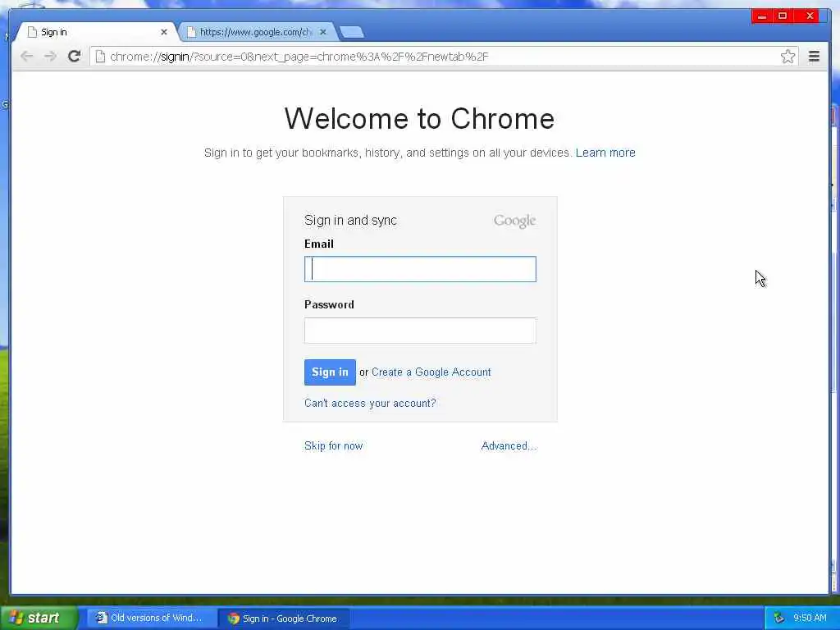Image resolution: width=840 pixels, height=630 pixels.
Task: Minimize the Chrome window
Action: (x=762, y=16)
